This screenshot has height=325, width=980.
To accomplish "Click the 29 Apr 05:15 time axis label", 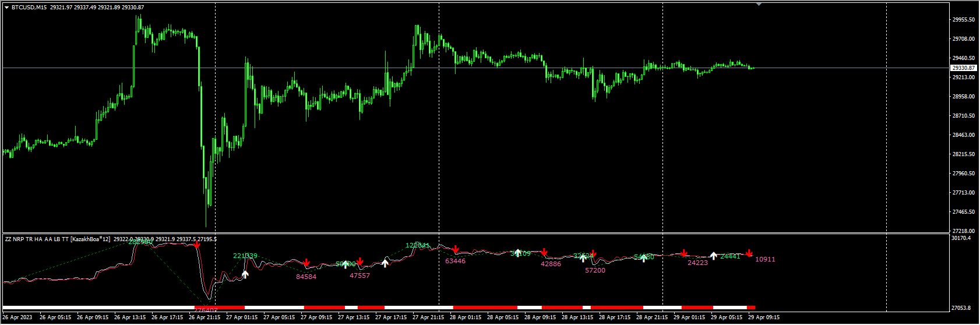I will [727, 317].
